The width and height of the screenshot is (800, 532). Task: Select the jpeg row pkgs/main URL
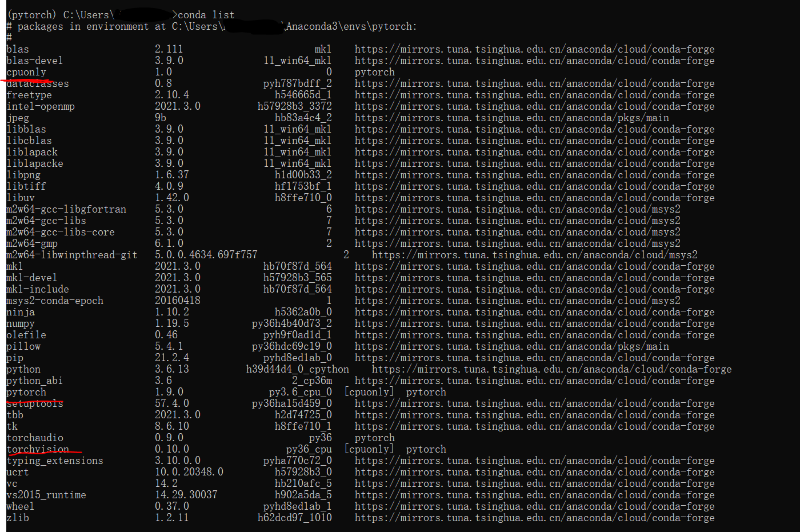click(512, 118)
